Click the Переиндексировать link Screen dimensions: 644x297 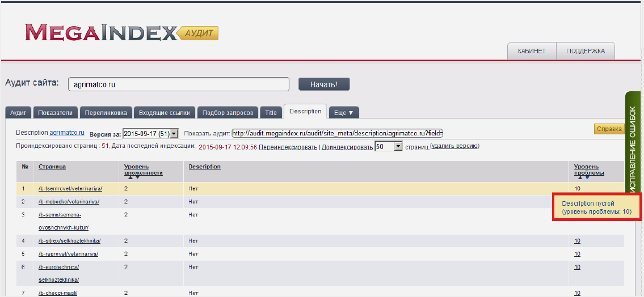tap(288, 147)
